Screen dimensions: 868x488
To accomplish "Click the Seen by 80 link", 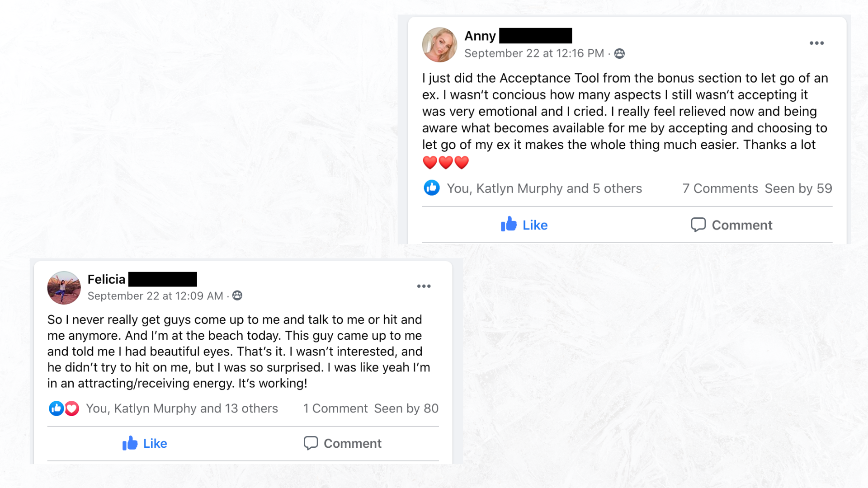I will tap(406, 408).
